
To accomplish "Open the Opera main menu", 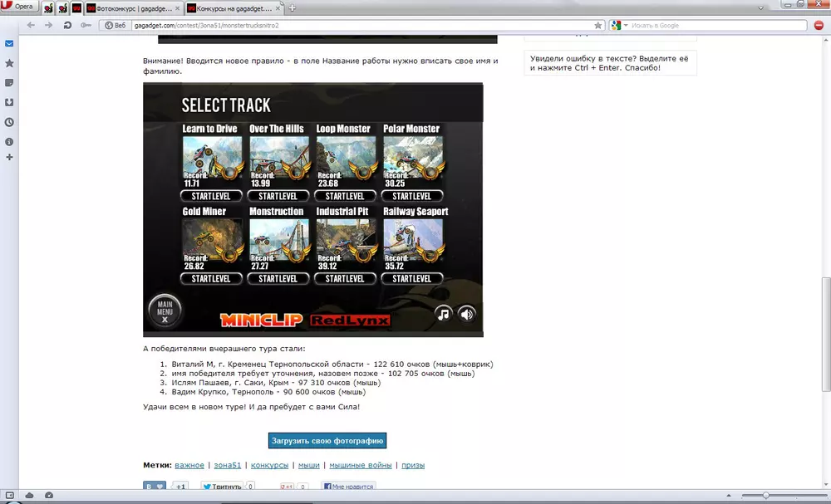I will coord(18,7).
